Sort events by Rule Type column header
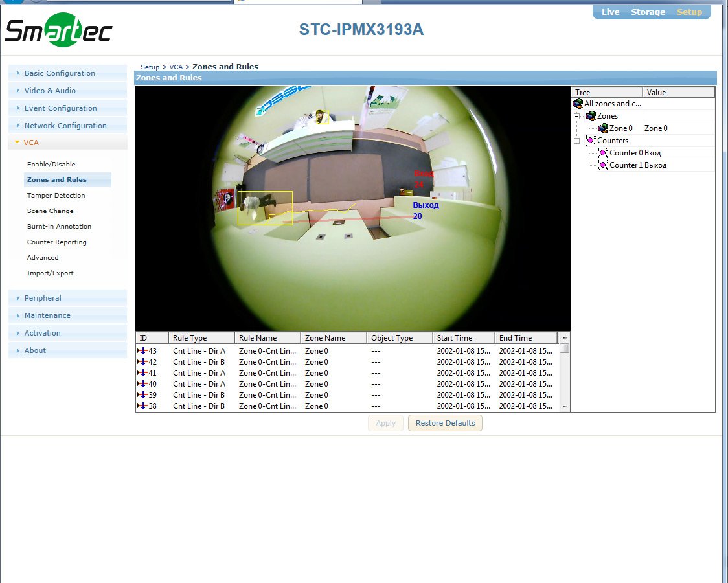The image size is (728, 583). click(x=201, y=338)
